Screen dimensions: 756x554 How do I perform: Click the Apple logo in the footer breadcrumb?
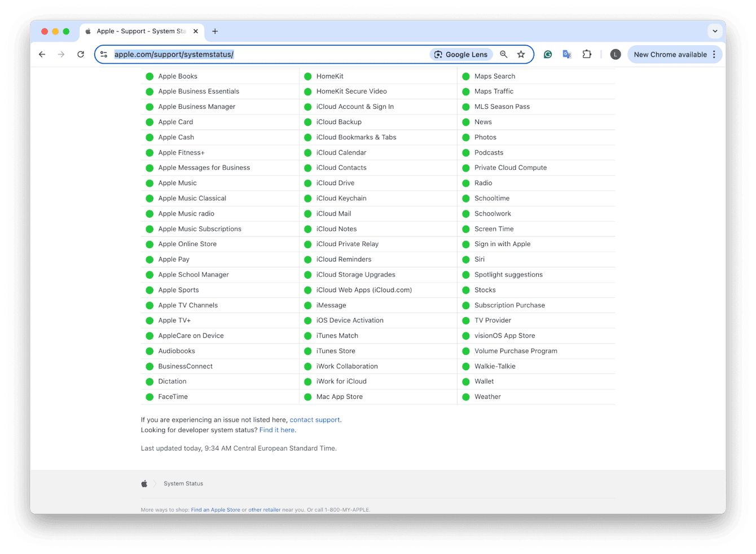pos(144,483)
